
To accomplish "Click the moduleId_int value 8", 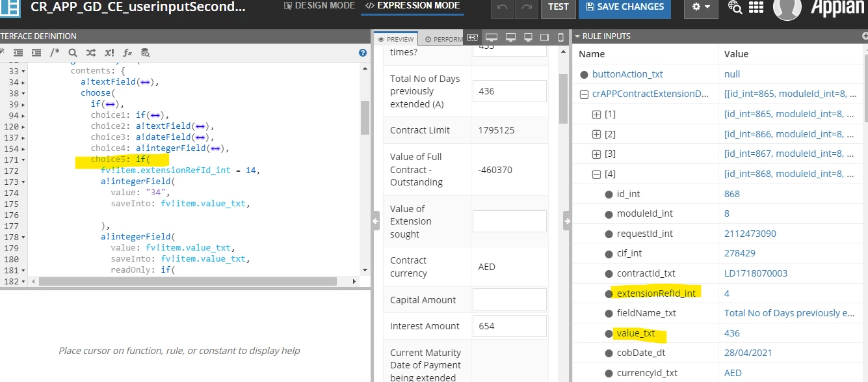I will [727, 213].
